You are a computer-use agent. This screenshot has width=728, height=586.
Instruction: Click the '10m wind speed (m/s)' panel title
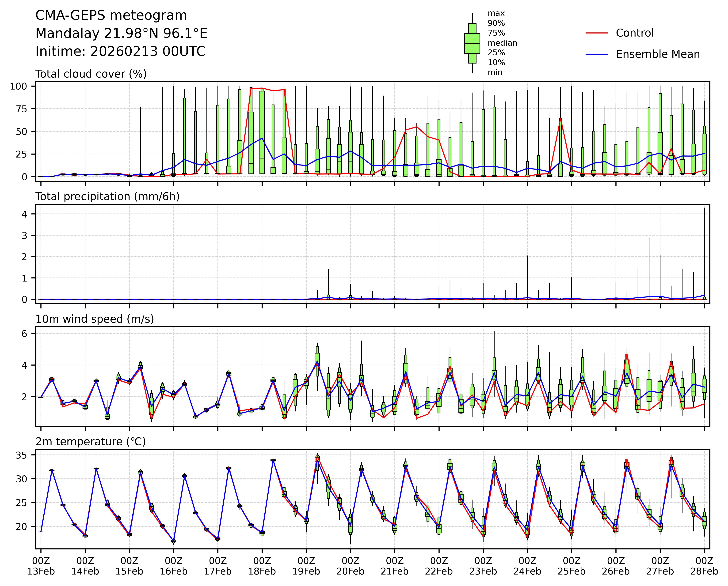coord(95,319)
